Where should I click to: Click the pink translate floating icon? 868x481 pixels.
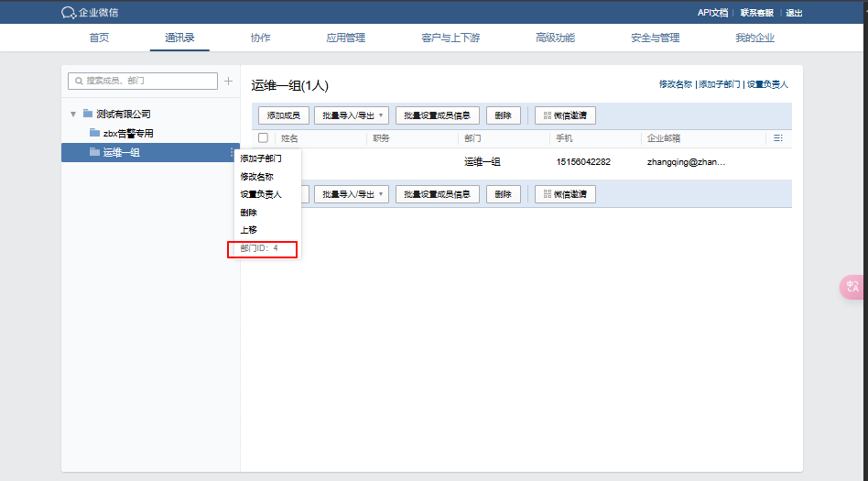(853, 287)
